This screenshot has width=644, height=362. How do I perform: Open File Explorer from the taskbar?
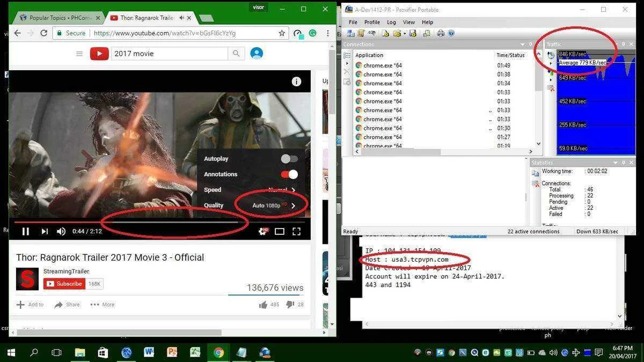tap(80, 352)
